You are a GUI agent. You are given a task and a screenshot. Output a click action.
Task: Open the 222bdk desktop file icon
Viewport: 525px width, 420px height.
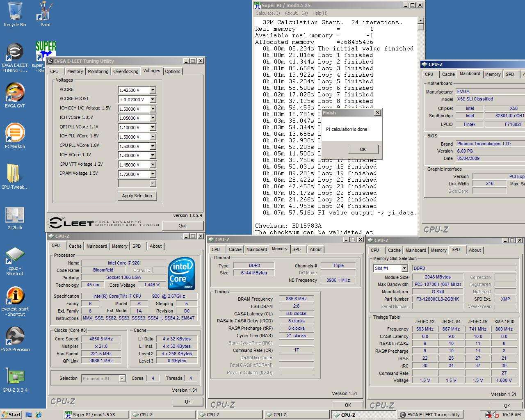15,218
